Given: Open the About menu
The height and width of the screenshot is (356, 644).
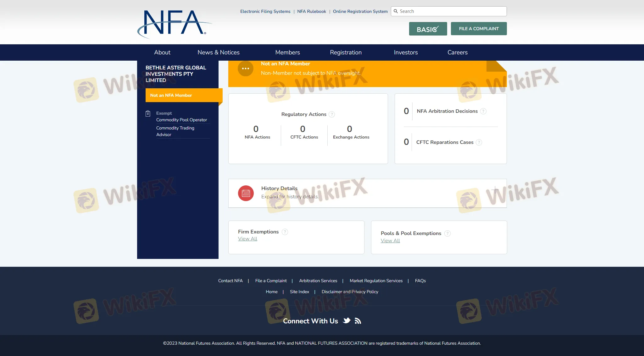Looking at the screenshot, I should coord(162,52).
